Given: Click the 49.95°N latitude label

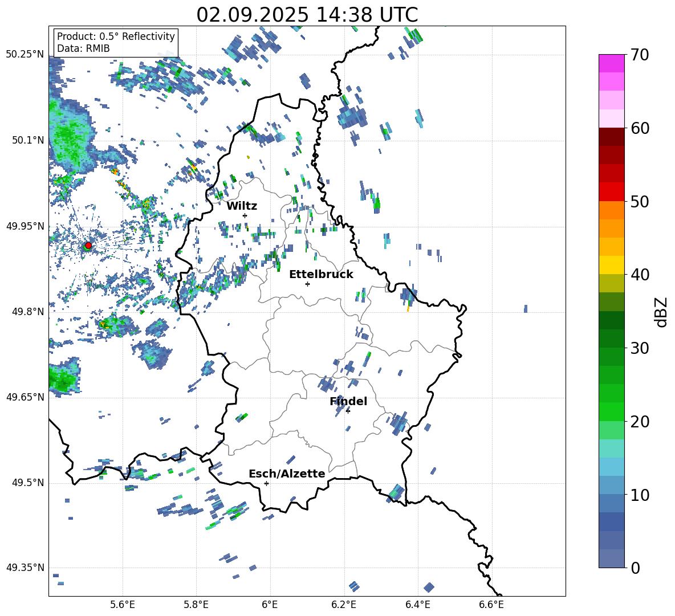Looking at the screenshot, I should pyautogui.click(x=25, y=226).
